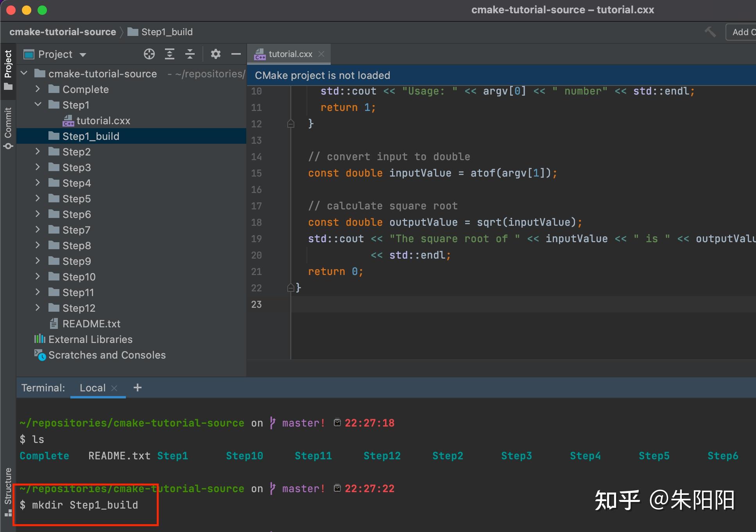Expand the Complete folder
The image size is (756, 532).
38,89
